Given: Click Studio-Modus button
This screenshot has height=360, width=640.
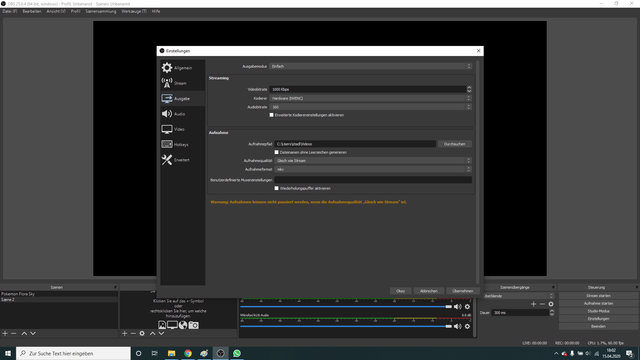Looking at the screenshot, I should click(x=598, y=311).
